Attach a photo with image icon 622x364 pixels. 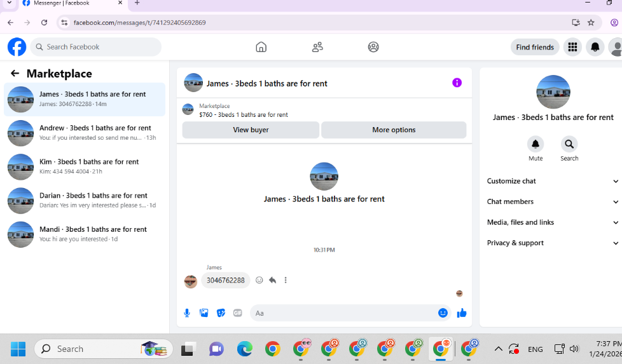pos(204,313)
